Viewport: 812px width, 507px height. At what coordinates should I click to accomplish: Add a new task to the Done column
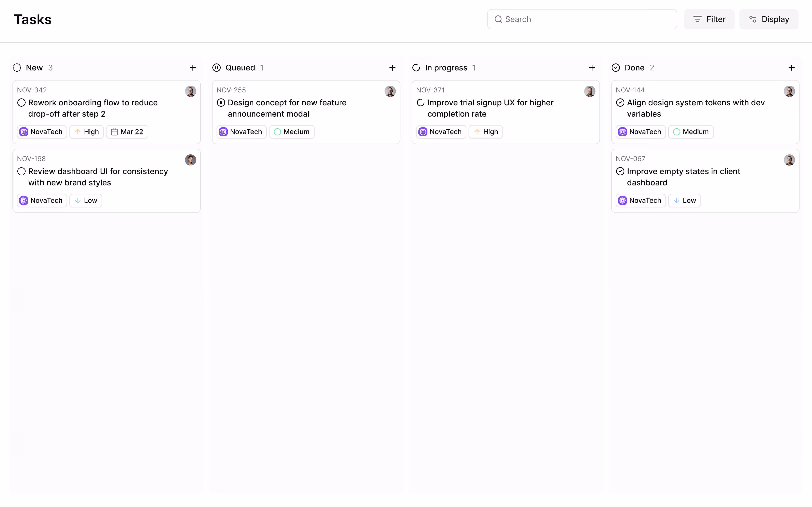point(792,67)
